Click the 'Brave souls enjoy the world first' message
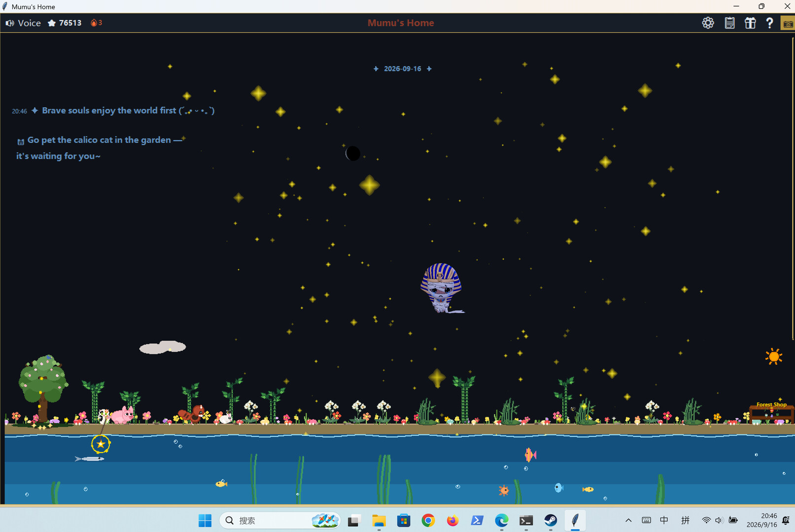 pos(128,110)
